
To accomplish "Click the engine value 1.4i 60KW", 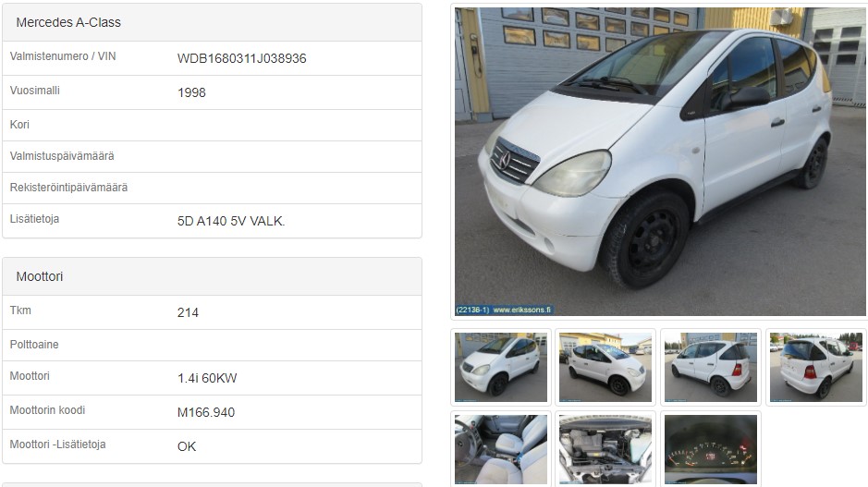I will [207, 379].
